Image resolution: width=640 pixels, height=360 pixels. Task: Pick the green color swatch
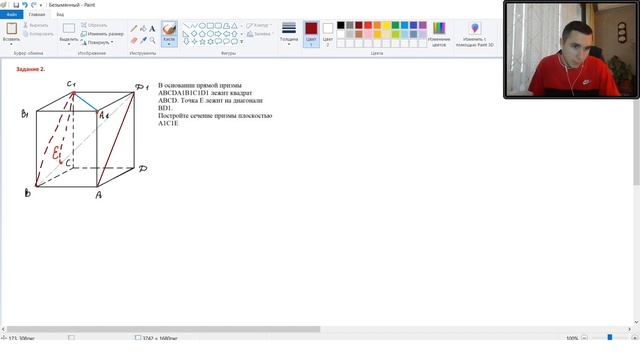(x=395, y=25)
